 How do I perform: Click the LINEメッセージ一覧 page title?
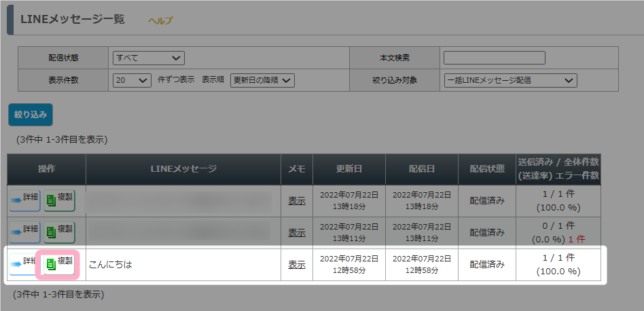[72, 19]
